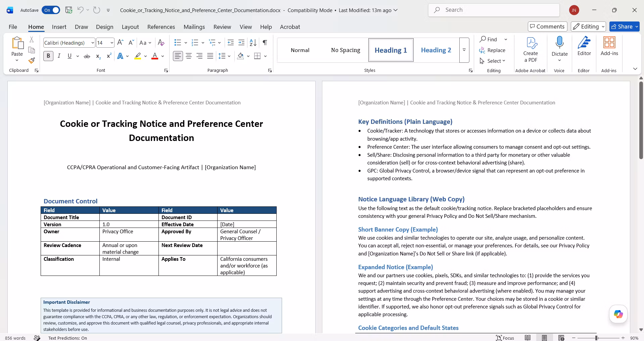Decrease paragraph indent

(231, 43)
